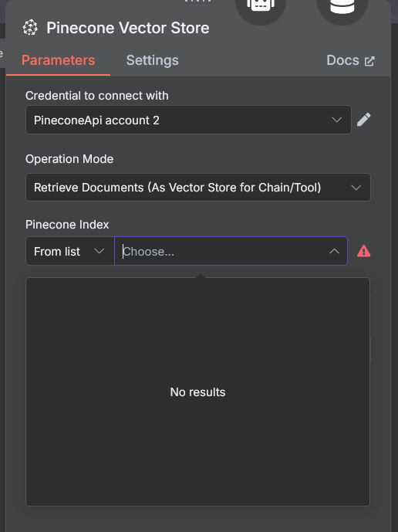
Task: Click the Pinecone Vector Store title
Action: coord(128,28)
